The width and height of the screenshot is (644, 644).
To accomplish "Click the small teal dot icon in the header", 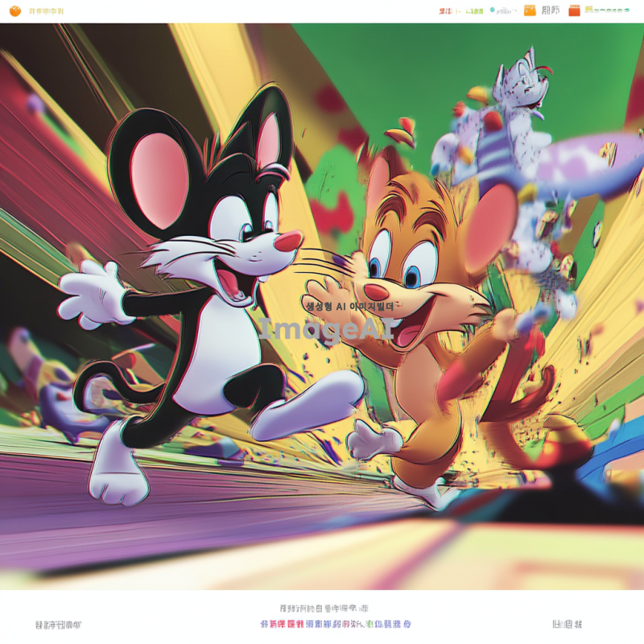I will pos(493,11).
